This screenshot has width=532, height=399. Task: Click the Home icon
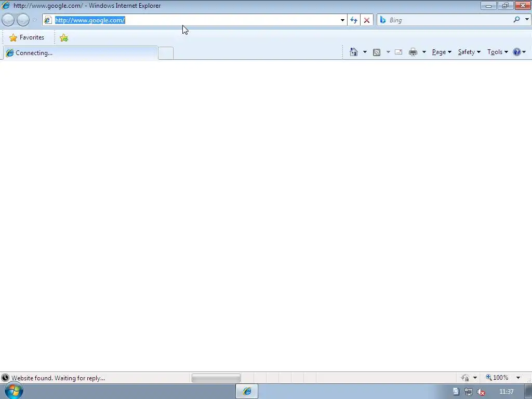click(x=353, y=52)
